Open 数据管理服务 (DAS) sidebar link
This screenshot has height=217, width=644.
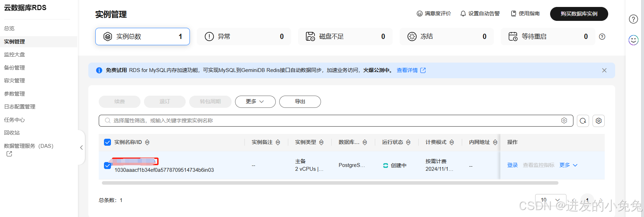(29, 146)
